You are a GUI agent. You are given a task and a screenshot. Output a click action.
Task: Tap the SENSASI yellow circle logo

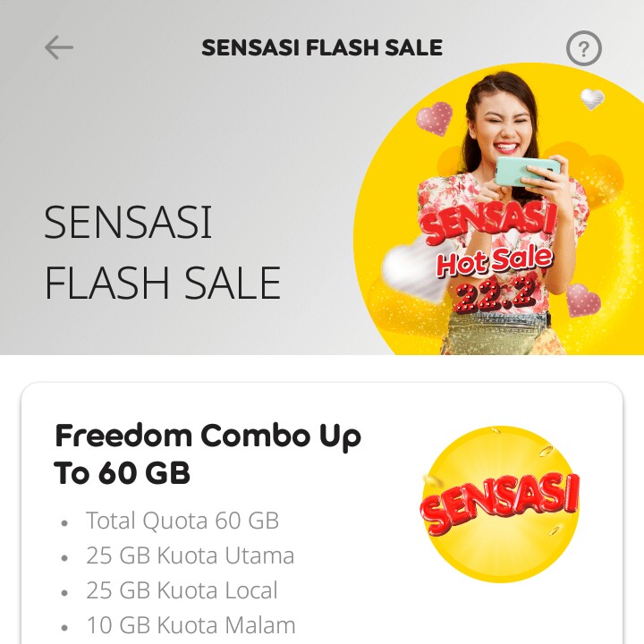pos(500,504)
